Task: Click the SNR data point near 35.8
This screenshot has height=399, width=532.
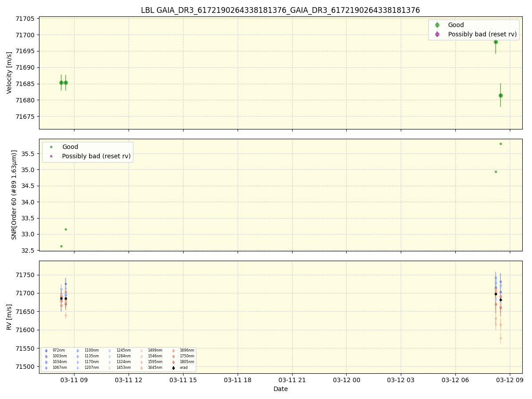Action: pos(500,144)
